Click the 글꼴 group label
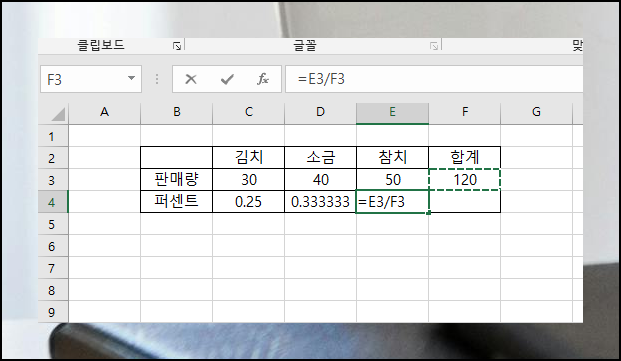 pyautogui.click(x=305, y=45)
